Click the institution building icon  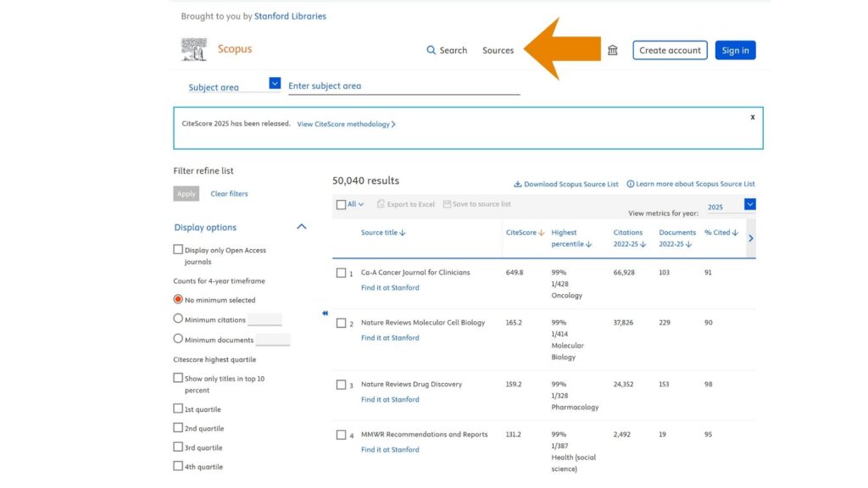point(612,50)
